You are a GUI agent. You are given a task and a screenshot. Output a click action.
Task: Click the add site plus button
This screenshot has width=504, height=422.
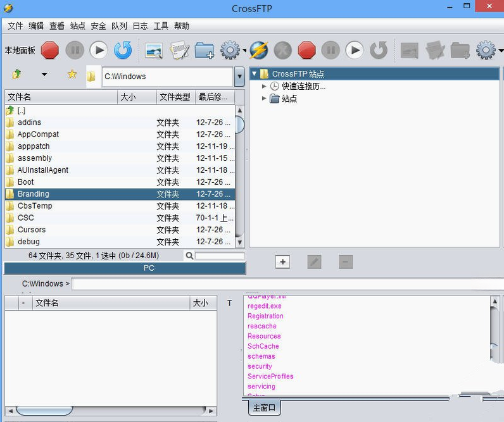tap(282, 262)
